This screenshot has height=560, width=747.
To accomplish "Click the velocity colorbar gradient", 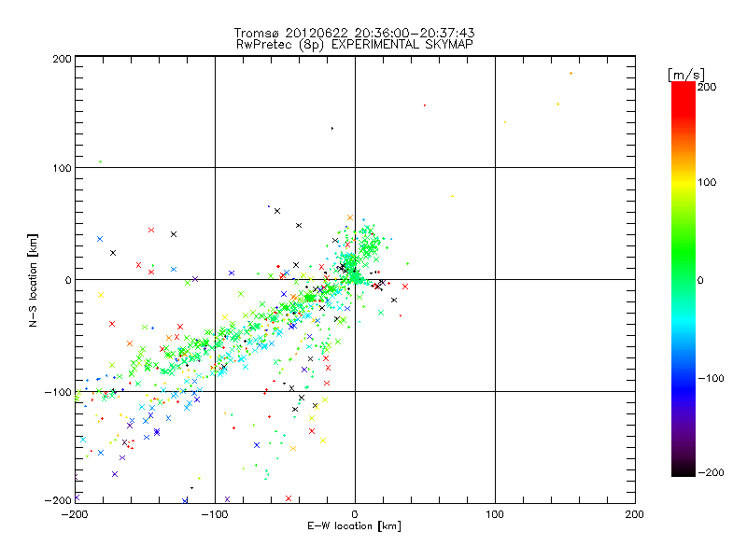I will tap(684, 278).
